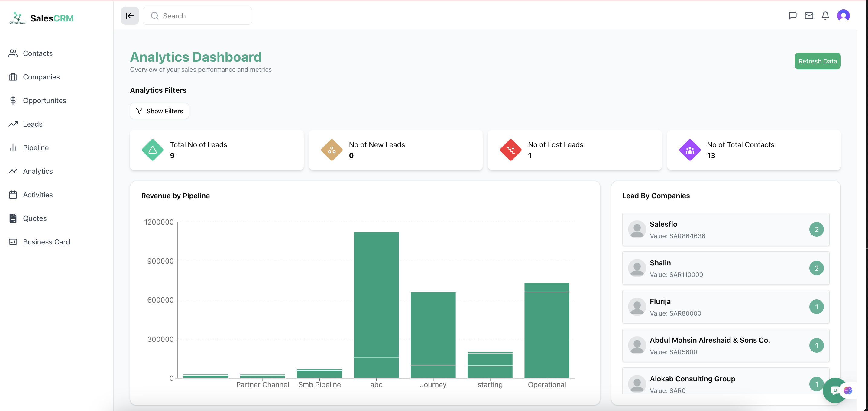Navigate to Quotes section

(35, 218)
